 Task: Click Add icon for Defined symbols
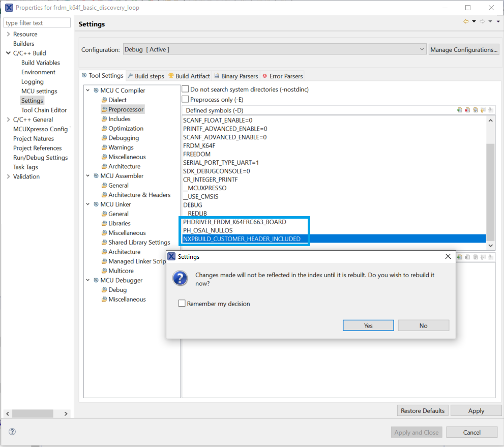(x=459, y=110)
